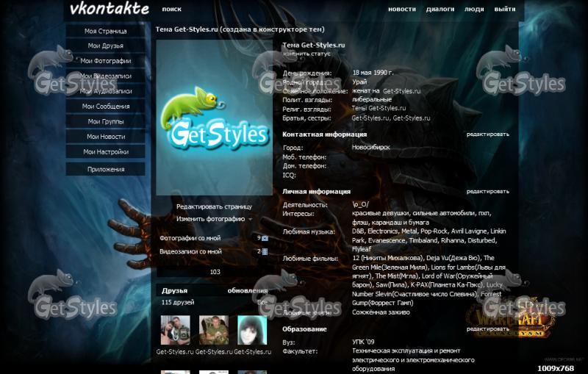This screenshot has height=374, width=588.
Task: Click редактировать for Образование
Action: [487, 329]
